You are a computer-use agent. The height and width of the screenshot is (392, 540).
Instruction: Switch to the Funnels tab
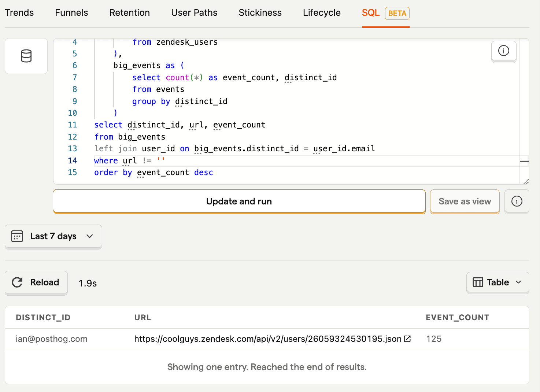[x=71, y=13]
